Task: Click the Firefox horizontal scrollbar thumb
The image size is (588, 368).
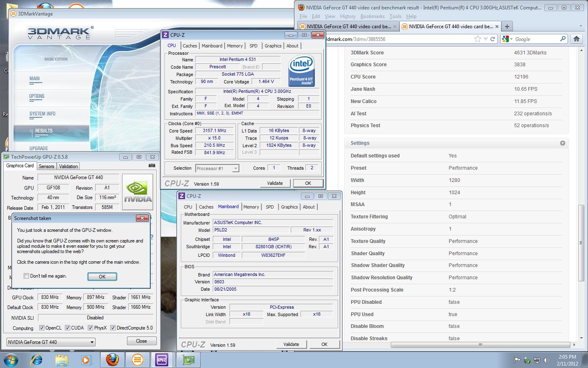Action: pyautogui.click(x=481, y=345)
